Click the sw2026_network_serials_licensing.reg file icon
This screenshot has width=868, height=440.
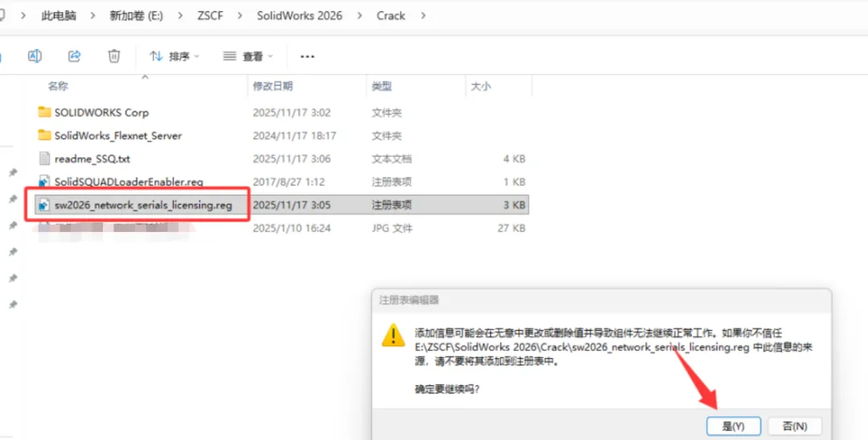(44, 205)
